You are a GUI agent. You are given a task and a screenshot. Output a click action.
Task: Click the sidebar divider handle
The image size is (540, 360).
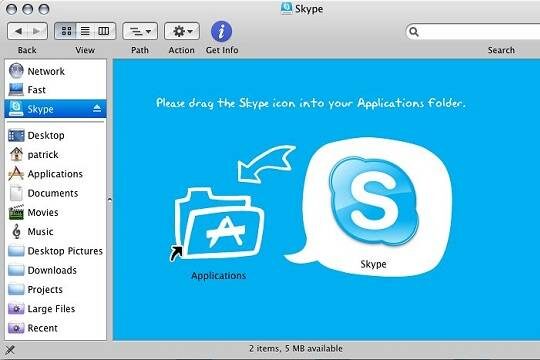(110, 199)
